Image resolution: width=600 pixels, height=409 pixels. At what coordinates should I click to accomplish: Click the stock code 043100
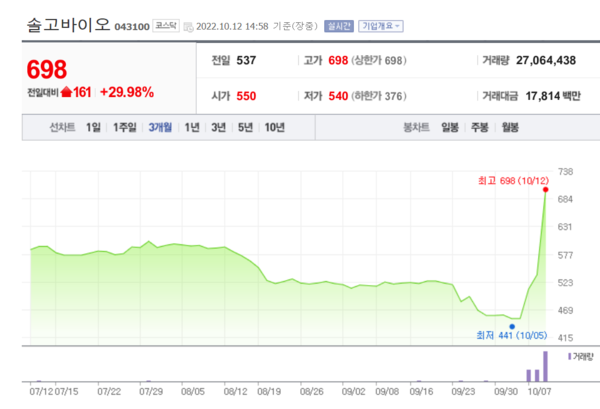coord(132,27)
